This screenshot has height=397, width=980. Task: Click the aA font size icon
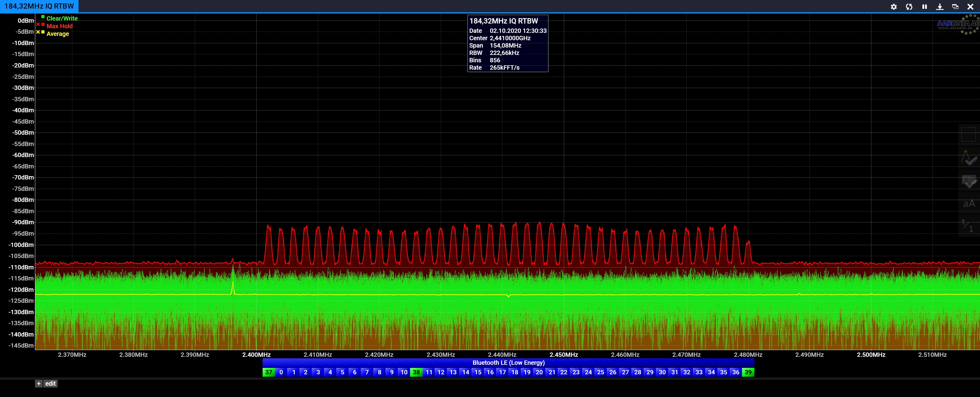coord(968,204)
